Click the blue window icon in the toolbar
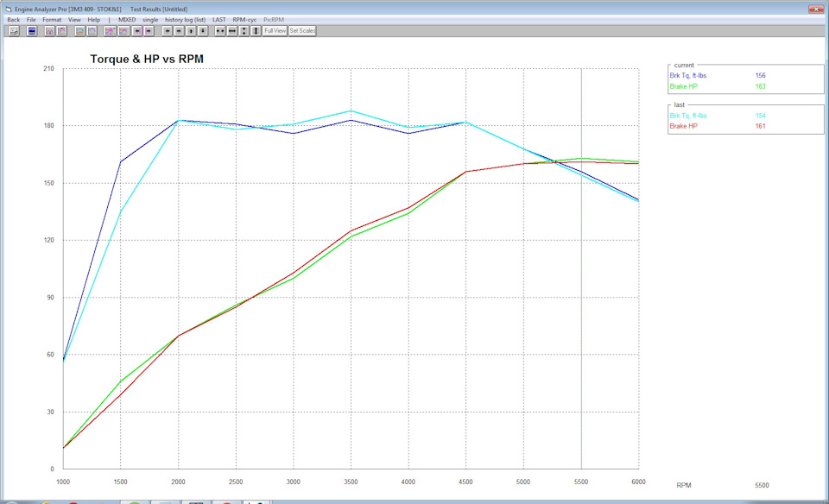Image resolution: width=829 pixels, height=504 pixels. point(32,30)
